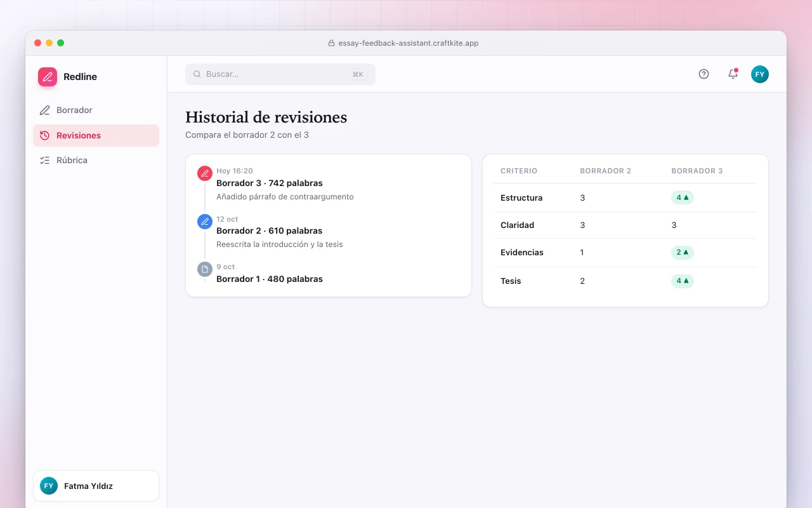Go to the Rúbrica section

[x=96, y=161]
